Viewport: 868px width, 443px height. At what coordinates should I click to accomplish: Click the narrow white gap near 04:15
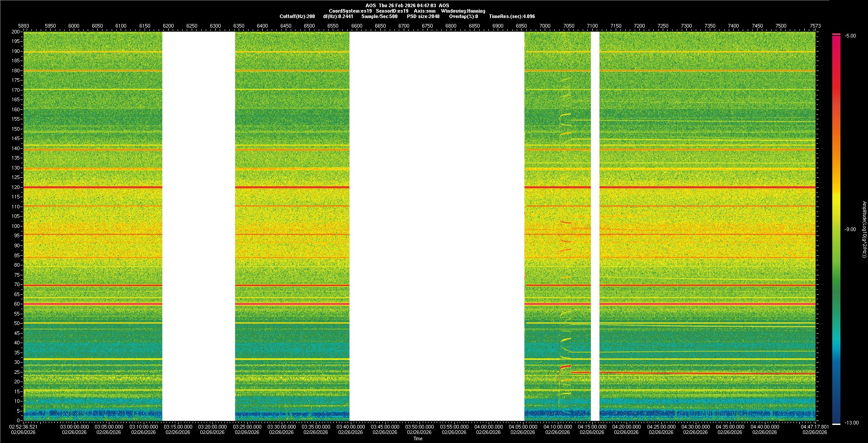click(x=595, y=226)
